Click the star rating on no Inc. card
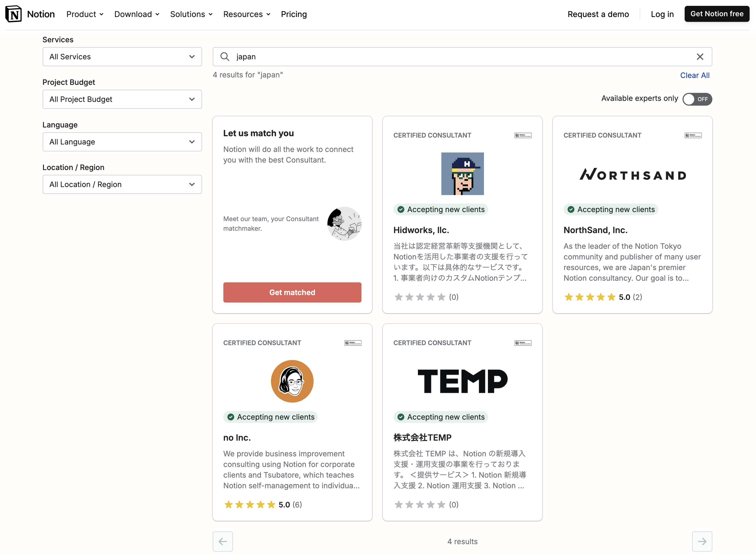 [249, 505]
